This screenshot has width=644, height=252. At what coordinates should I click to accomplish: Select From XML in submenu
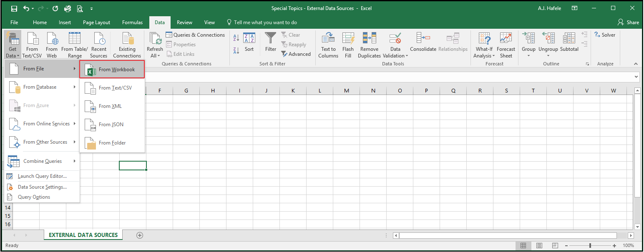coord(112,106)
